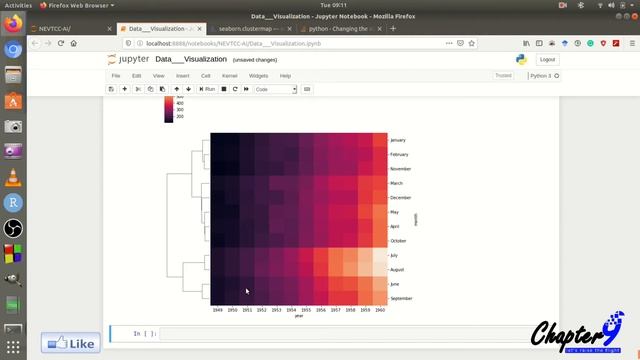Open the Kernel menu
640x360 pixels.
(229, 76)
